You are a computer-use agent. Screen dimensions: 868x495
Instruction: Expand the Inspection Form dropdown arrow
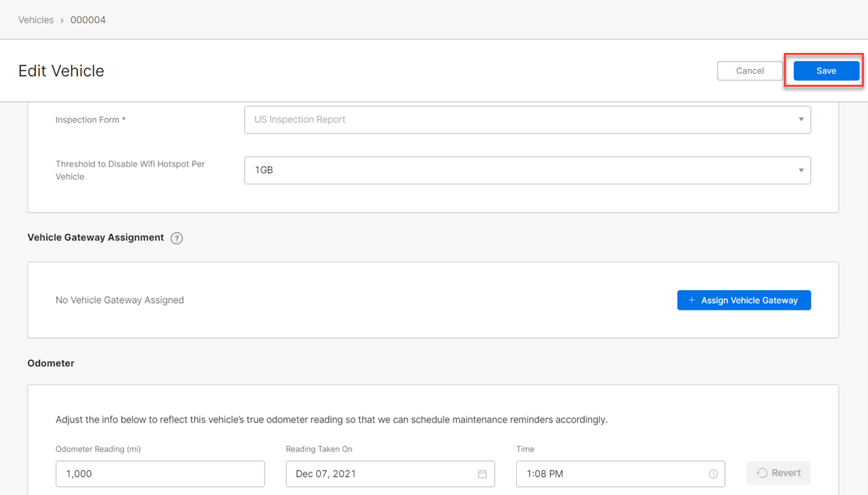(801, 120)
